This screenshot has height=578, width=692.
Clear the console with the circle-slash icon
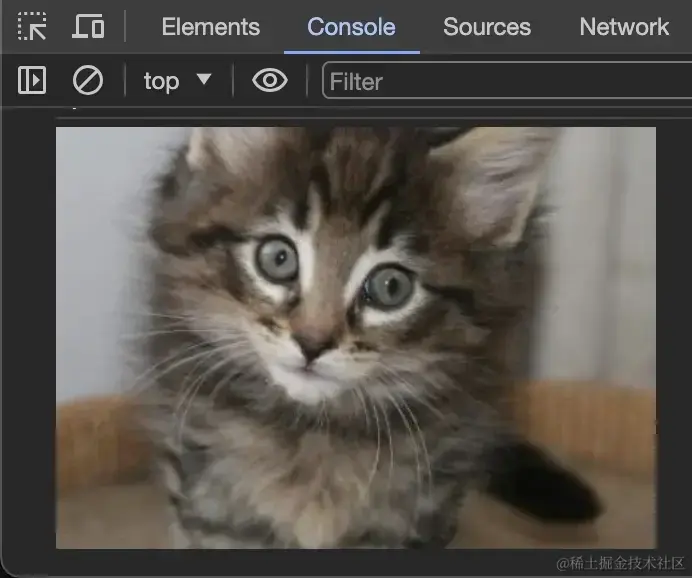[88, 80]
